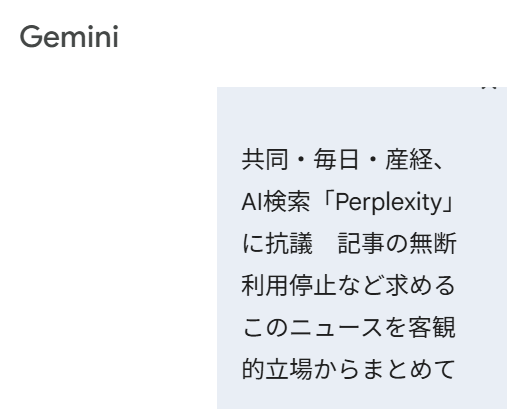Click the text など求める in the prompt

[x=396, y=286]
